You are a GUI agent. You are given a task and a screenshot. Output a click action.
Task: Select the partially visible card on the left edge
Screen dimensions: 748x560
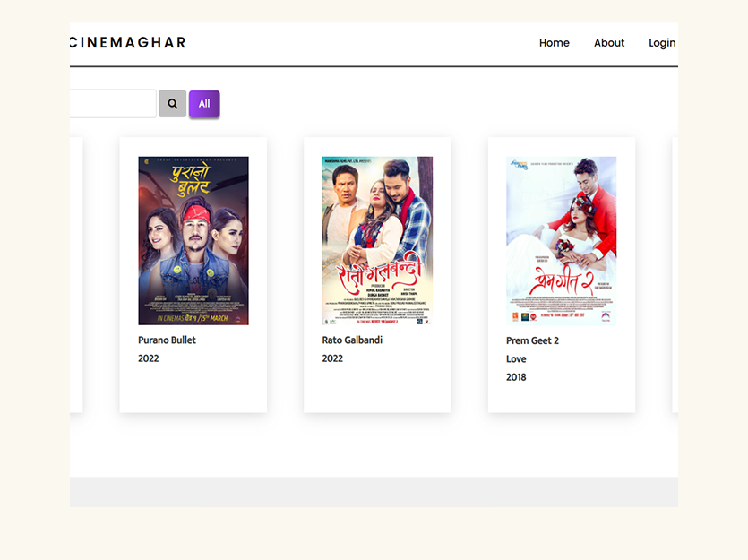[x=76, y=275]
